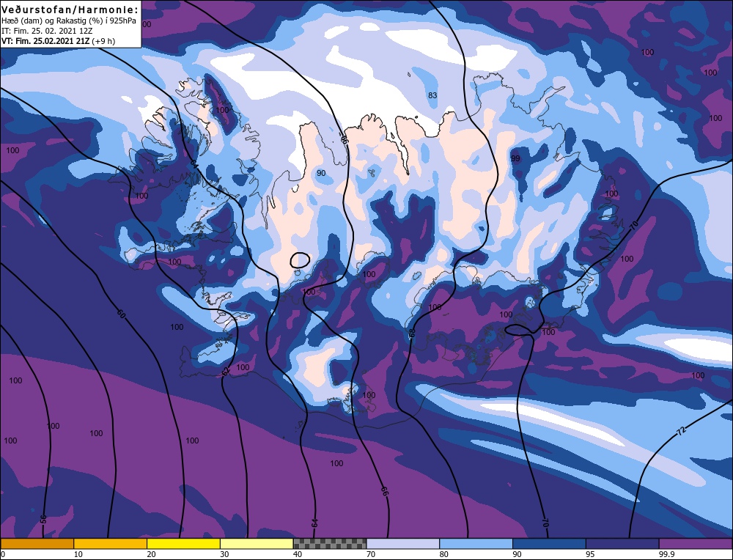Click the small closed oval contour on land
Image resolution: width=733 pixels, height=560 pixels.
300,260
